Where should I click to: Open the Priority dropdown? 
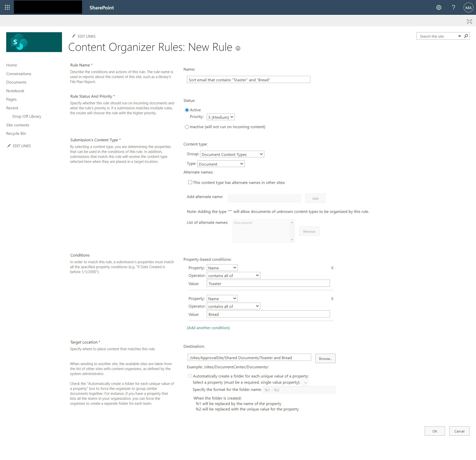(220, 117)
